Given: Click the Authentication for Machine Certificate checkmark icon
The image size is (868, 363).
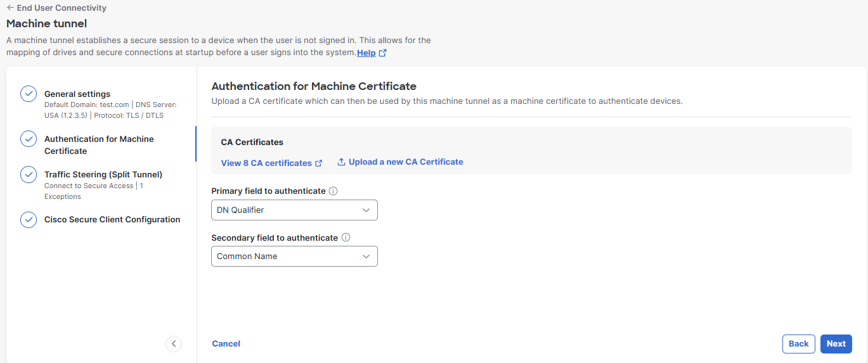Looking at the screenshot, I should [x=29, y=139].
